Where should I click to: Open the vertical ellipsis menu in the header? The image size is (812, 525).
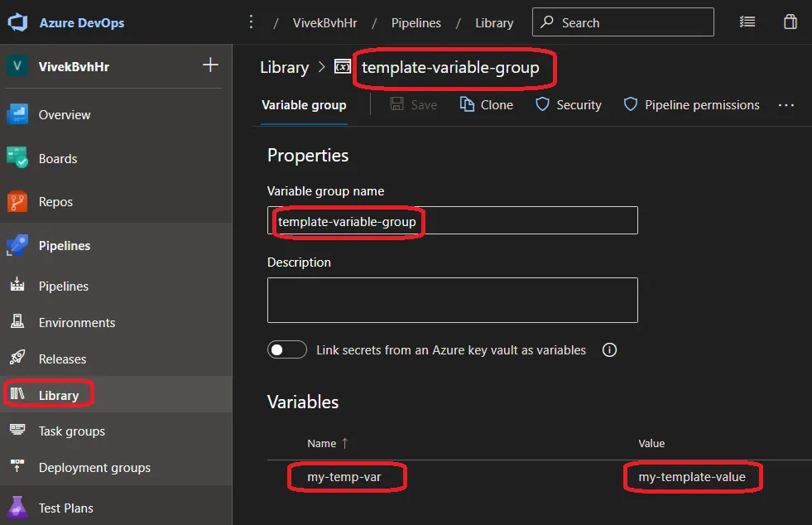pyautogui.click(x=252, y=22)
